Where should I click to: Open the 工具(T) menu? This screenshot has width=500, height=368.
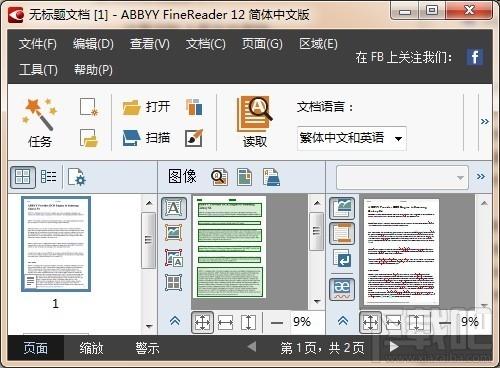click(x=38, y=70)
